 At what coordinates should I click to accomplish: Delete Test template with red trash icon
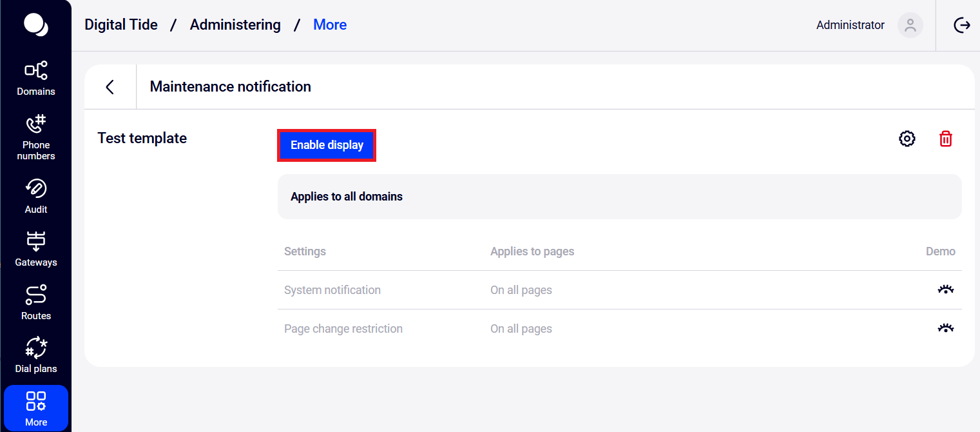click(945, 139)
